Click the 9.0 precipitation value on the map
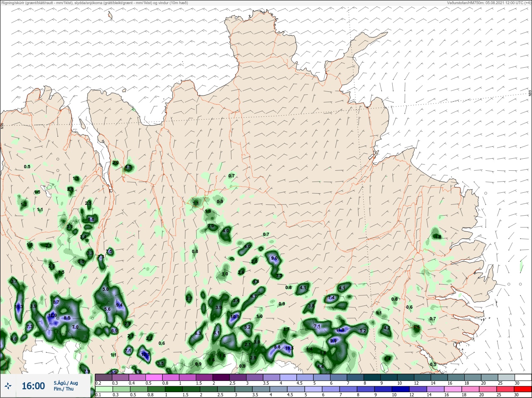Viewport: 532px width, 398px height. [x=274, y=258]
